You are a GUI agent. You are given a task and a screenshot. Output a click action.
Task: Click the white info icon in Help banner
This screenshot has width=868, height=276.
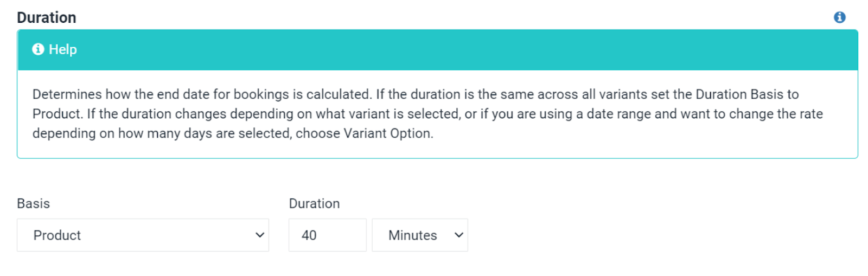coord(38,49)
